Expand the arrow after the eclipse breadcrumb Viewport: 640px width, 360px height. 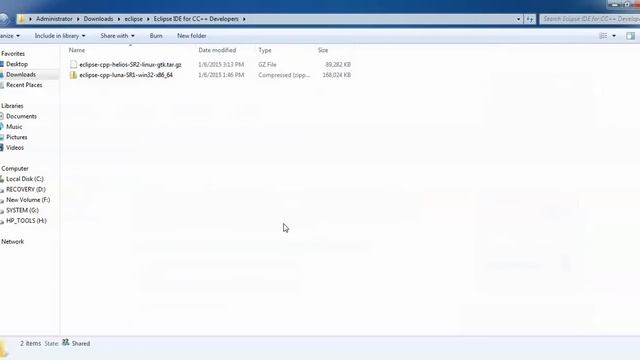coord(148,19)
